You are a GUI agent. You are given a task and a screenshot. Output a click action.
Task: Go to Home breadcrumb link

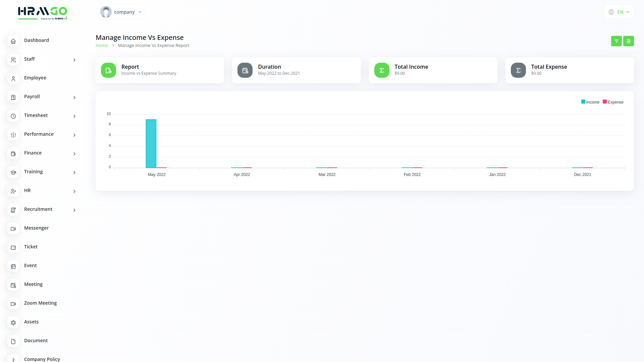click(x=102, y=45)
